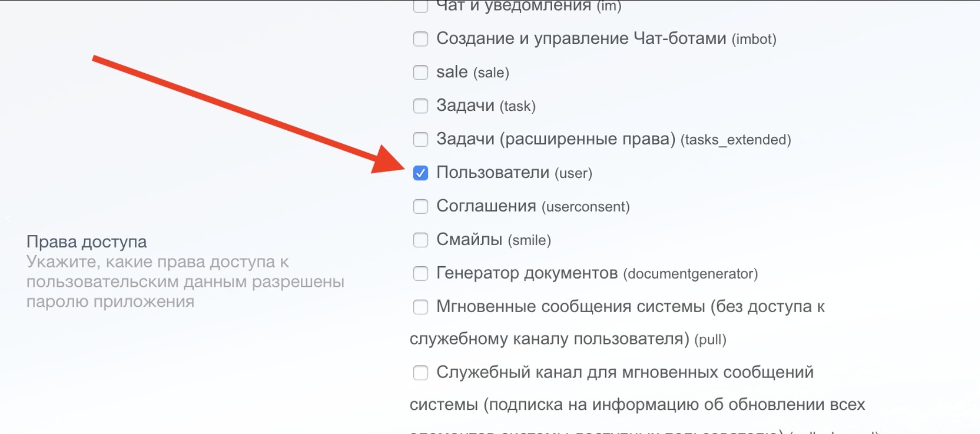Viewport: 980px width, 434px height.
Task: Tick the sale (sale) checkbox
Action: click(x=421, y=73)
